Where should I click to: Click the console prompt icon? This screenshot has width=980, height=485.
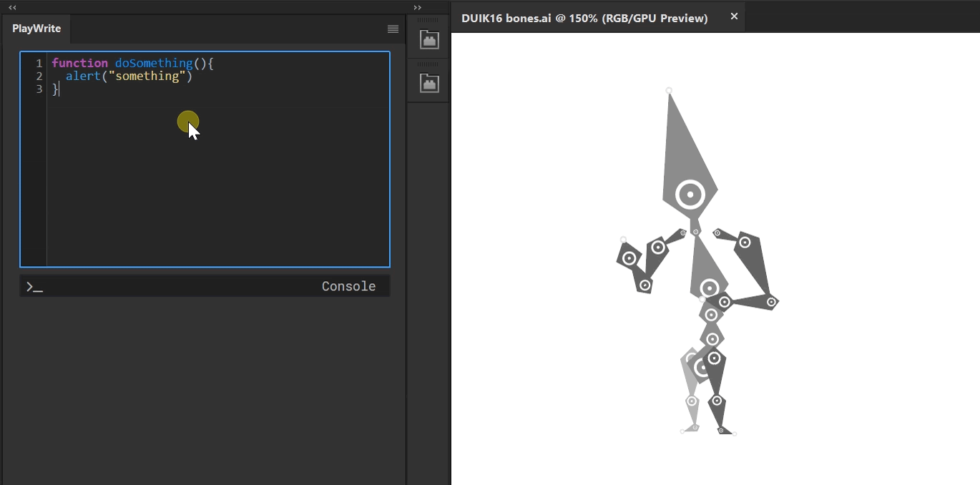tap(34, 287)
